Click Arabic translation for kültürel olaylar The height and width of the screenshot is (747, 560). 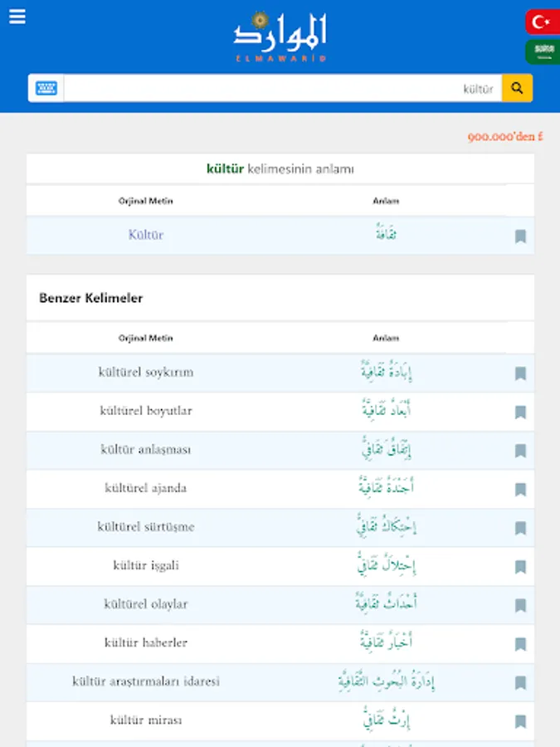386,603
